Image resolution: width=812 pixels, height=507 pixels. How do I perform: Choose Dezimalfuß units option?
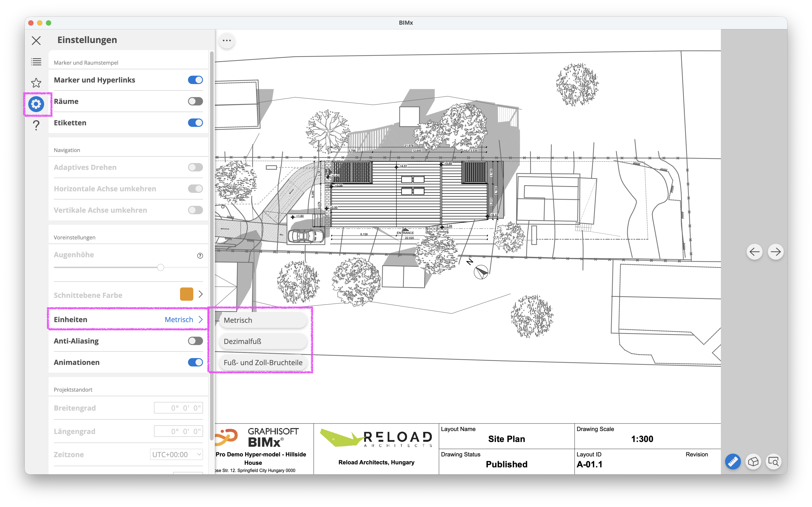(x=263, y=341)
